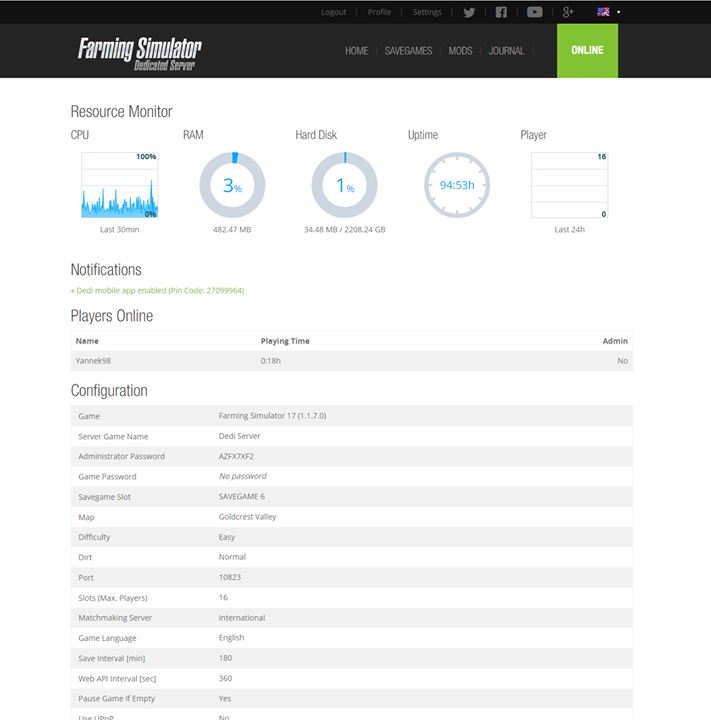Screen dimensions: 711x720
Task: Click the RAM usage donut gauge
Action: pyautogui.click(x=232, y=185)
